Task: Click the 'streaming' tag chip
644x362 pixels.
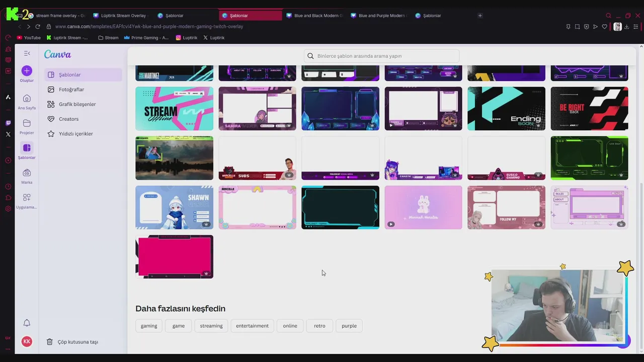Action: 211,326
